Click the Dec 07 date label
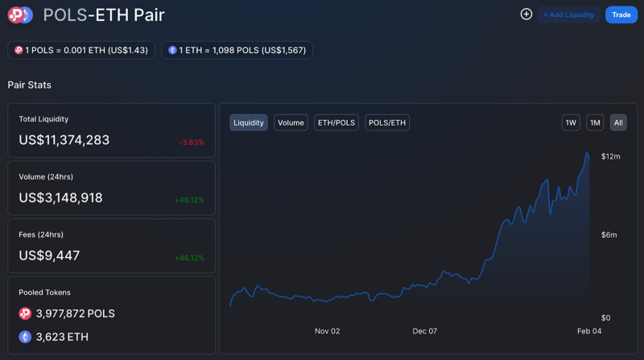Viewport: 644px width, 360px height. [x=425, y=331]
